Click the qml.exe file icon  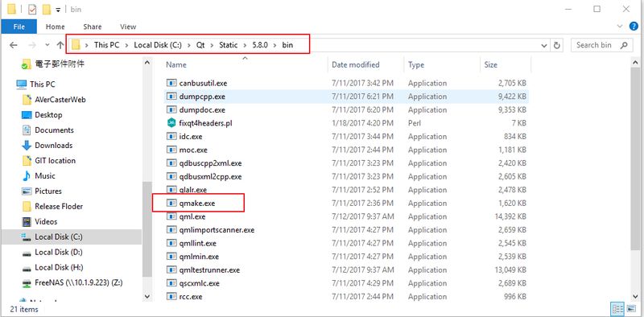pos(171,216)
